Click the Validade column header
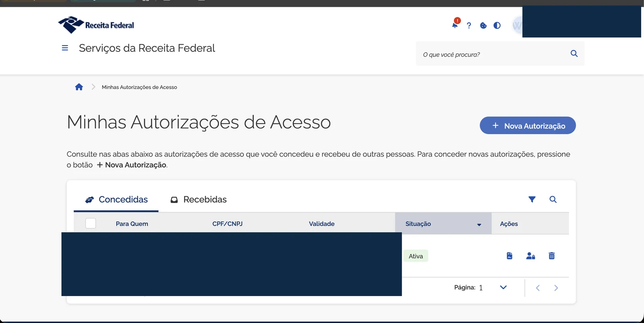This screenshot has width=644, height=323. click(x=322, y=224)
